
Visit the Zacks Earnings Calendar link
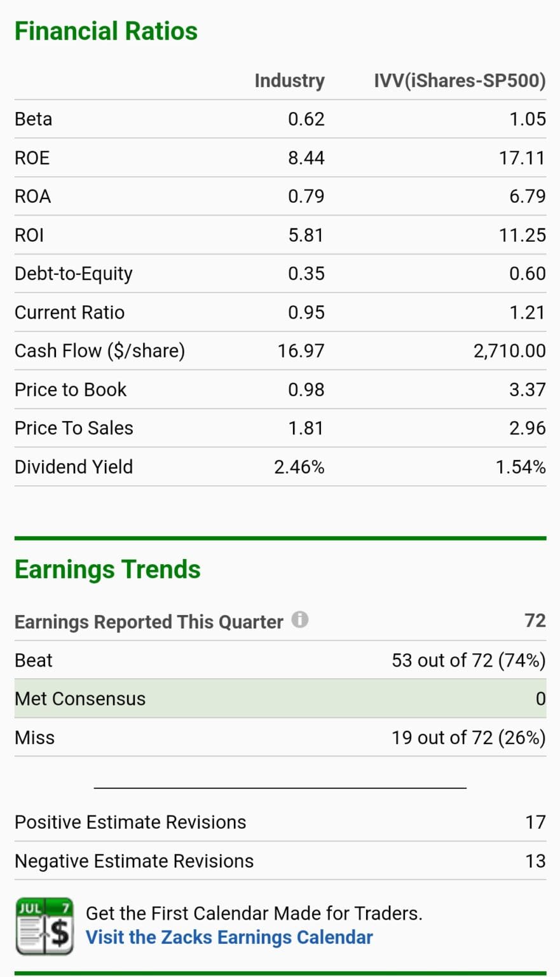[x=229, y=938]
